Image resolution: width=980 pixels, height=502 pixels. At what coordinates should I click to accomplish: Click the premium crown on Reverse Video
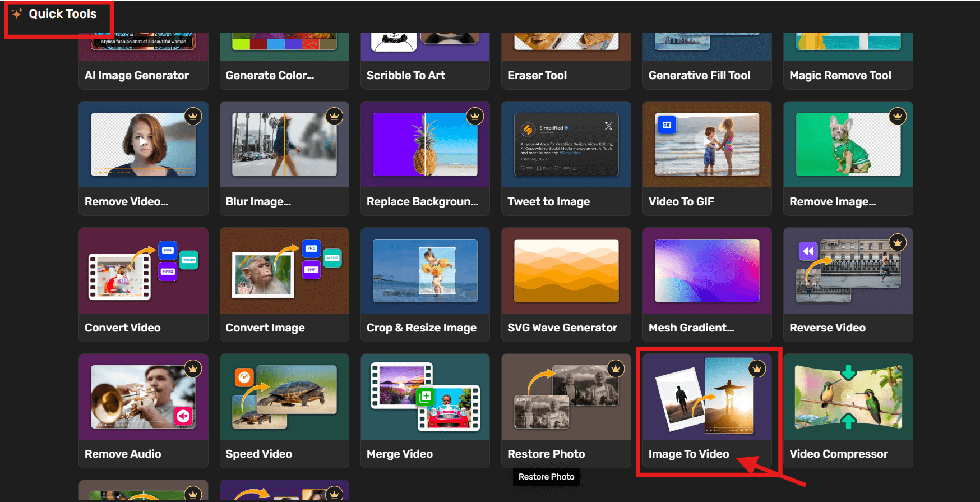point(898,243)
